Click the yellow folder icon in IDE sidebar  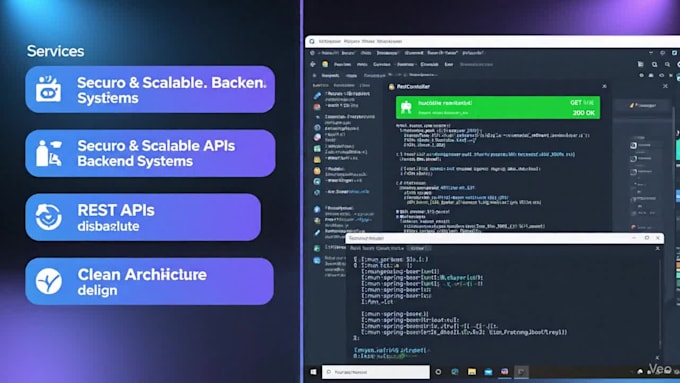(317, 160)
